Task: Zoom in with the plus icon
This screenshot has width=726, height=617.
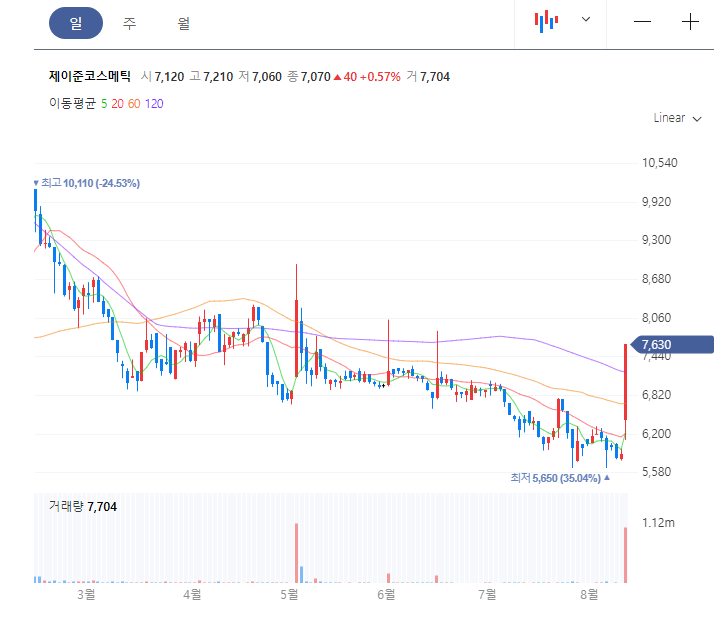Action: (x=690, y=22)
